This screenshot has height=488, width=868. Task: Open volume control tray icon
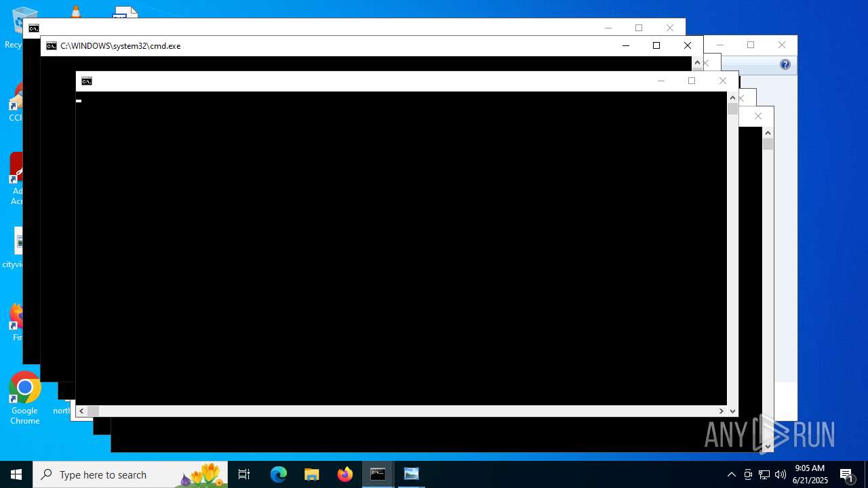tap(781, 474)
